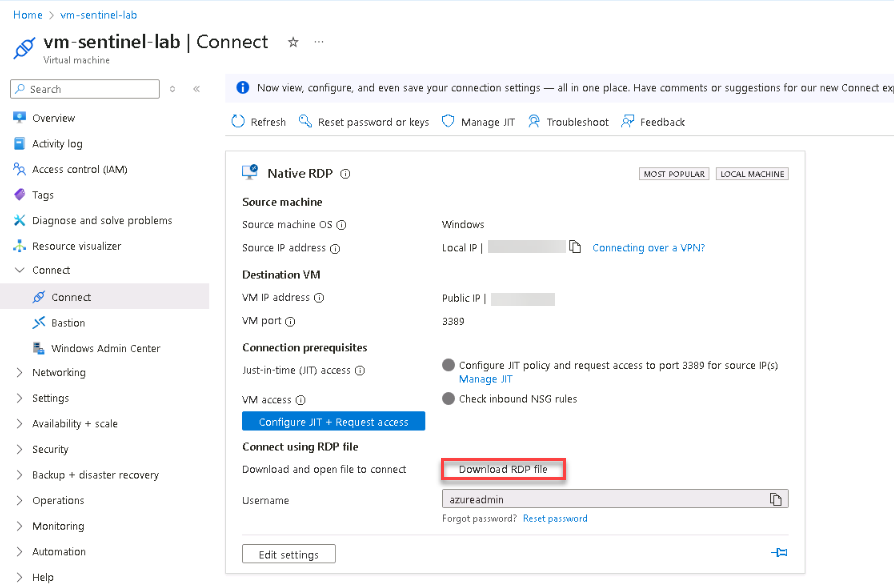Click the Bastion icon in sidebar
Screen dimensions: 894x588
point(39,323)
